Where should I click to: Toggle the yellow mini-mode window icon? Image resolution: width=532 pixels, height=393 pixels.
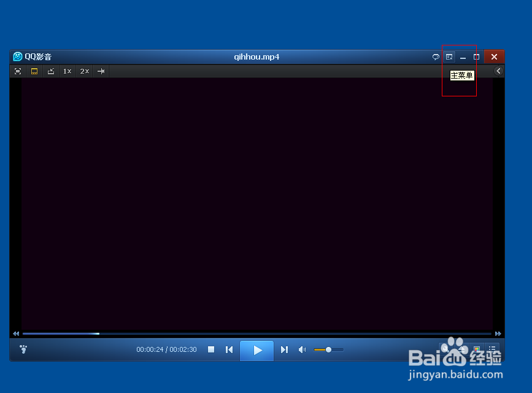(x=34, y=71)
